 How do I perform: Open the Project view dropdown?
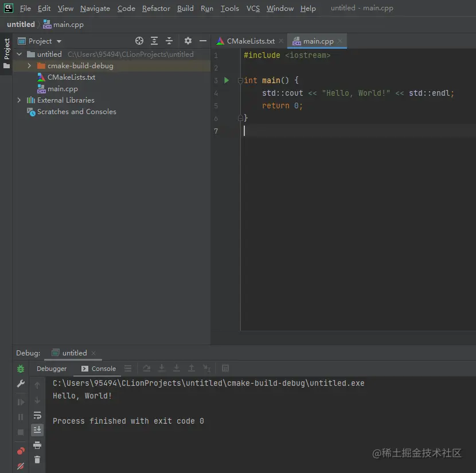coord(40,41)
